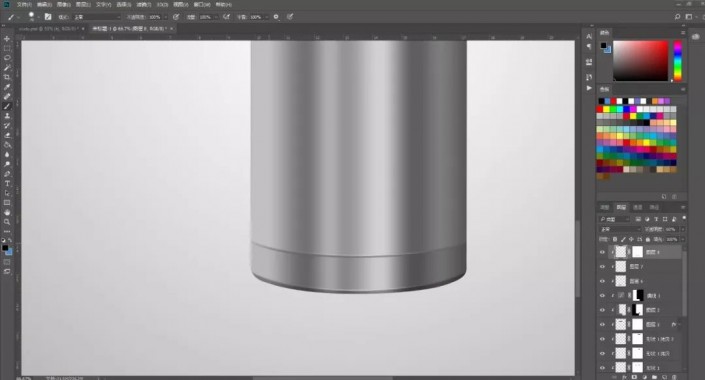
Task: Create a new group folder icon
Action: pos(655,377)
